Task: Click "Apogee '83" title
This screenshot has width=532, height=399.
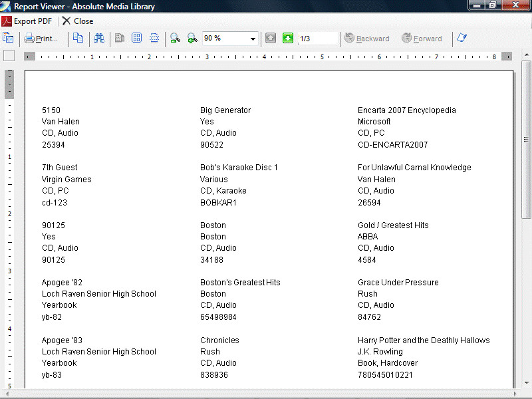Action: coord(62,340)
